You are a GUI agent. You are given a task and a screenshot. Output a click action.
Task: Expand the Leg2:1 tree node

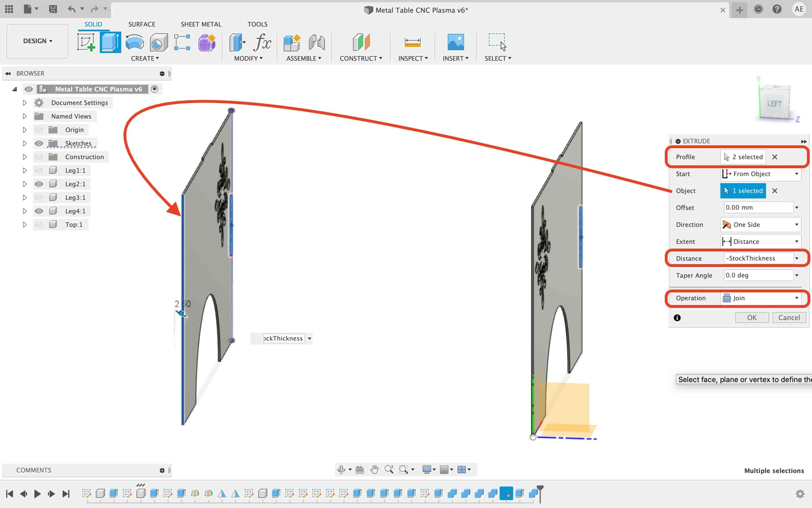tap(25, 184)
